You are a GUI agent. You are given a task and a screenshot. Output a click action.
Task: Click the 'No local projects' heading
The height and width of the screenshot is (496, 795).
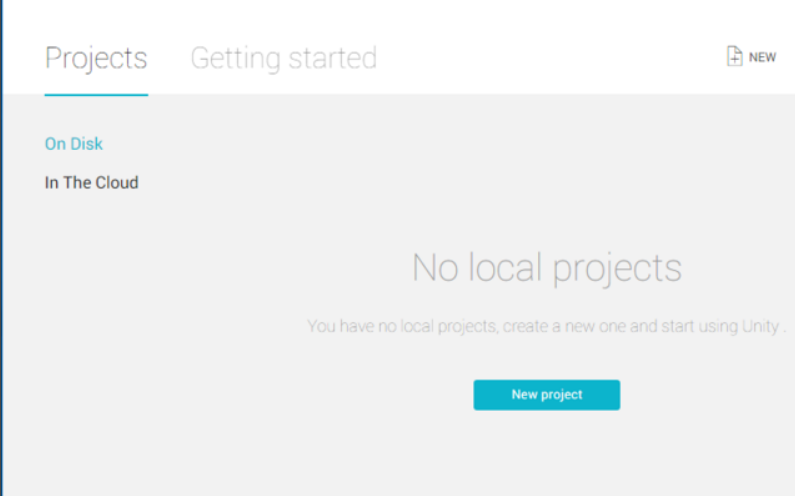tap(547, 268)
